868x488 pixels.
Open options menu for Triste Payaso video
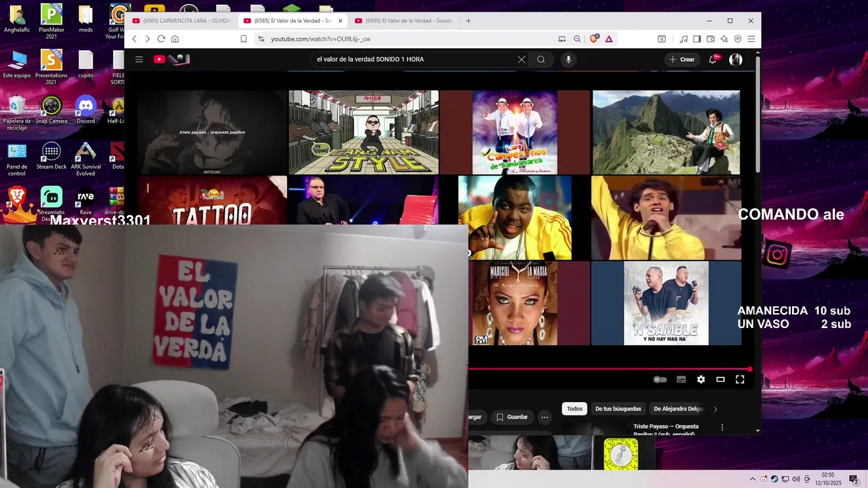point(722,428)
